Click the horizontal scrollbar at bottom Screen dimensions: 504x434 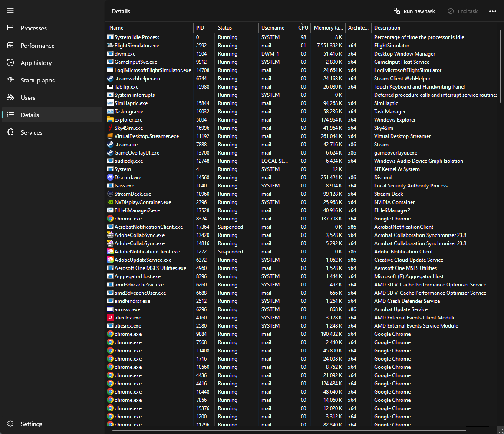(289, 430)
